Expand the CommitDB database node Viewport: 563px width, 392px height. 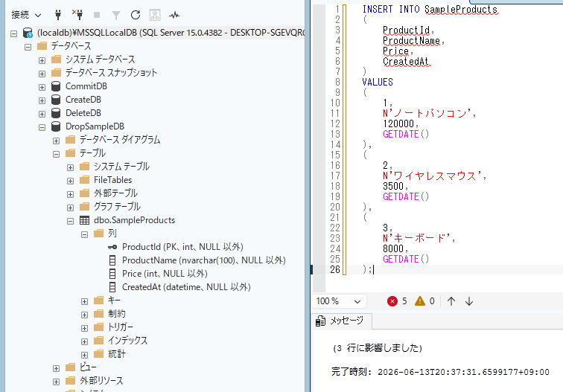coord(42,87)
